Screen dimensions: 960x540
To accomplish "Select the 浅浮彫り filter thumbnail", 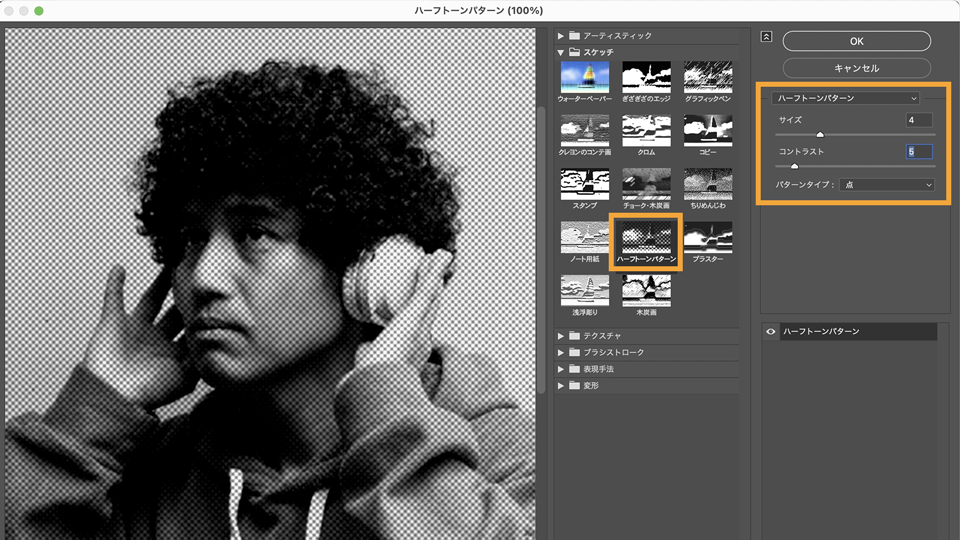I will (585, 290).
